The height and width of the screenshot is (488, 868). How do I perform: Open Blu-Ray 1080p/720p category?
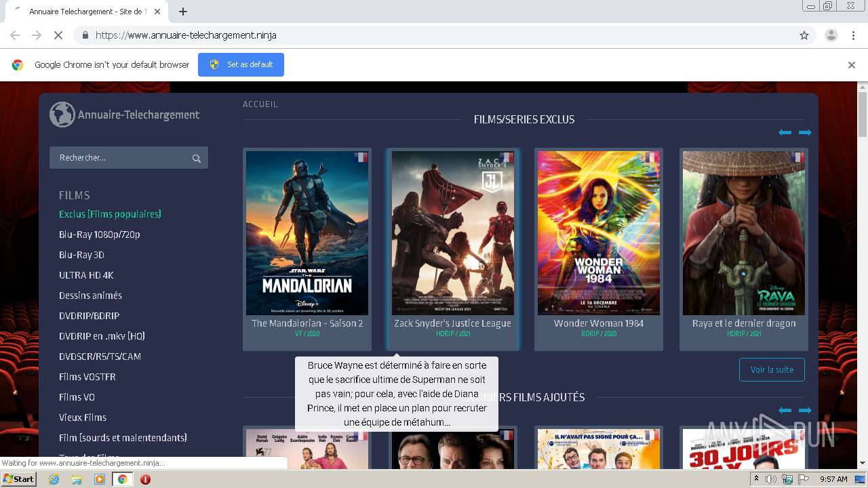[x=100, y=235]
